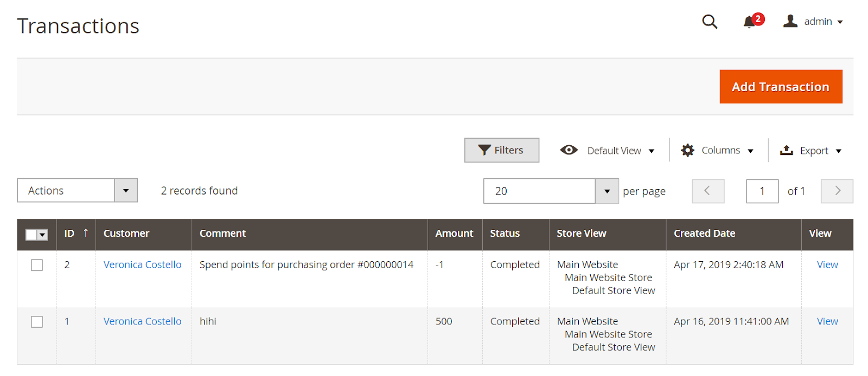Open Veronica Costello link in row 2
868x376 pixels.
[142, 321]
